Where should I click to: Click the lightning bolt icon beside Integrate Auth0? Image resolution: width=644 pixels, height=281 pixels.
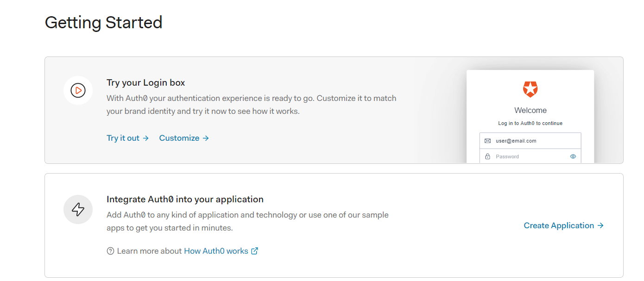tap(78, 210)
